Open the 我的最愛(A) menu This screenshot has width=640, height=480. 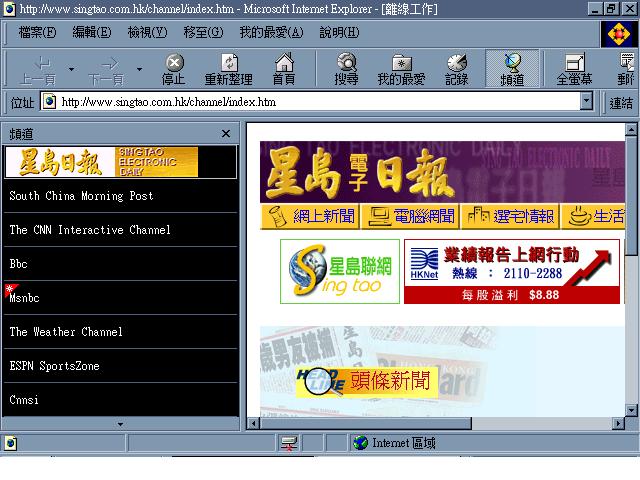pyautogui.click(x=271, y=32)
